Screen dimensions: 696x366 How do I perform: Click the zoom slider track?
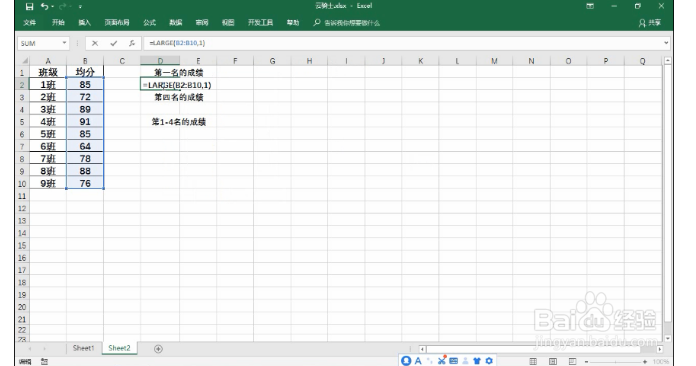[615, 362]
